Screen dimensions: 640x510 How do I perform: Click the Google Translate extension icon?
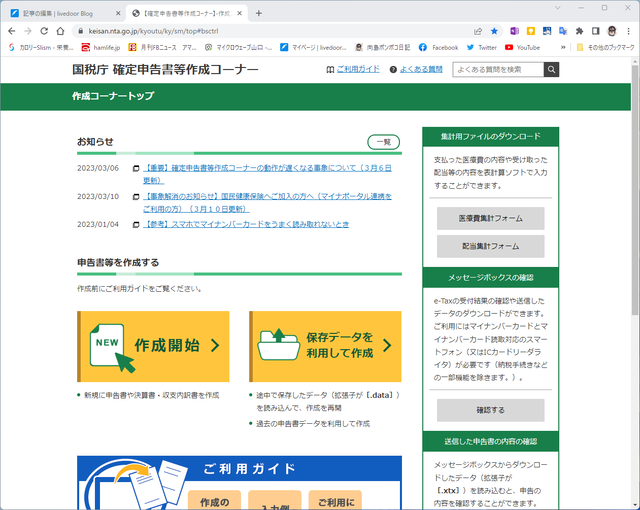tap(563, 31)
